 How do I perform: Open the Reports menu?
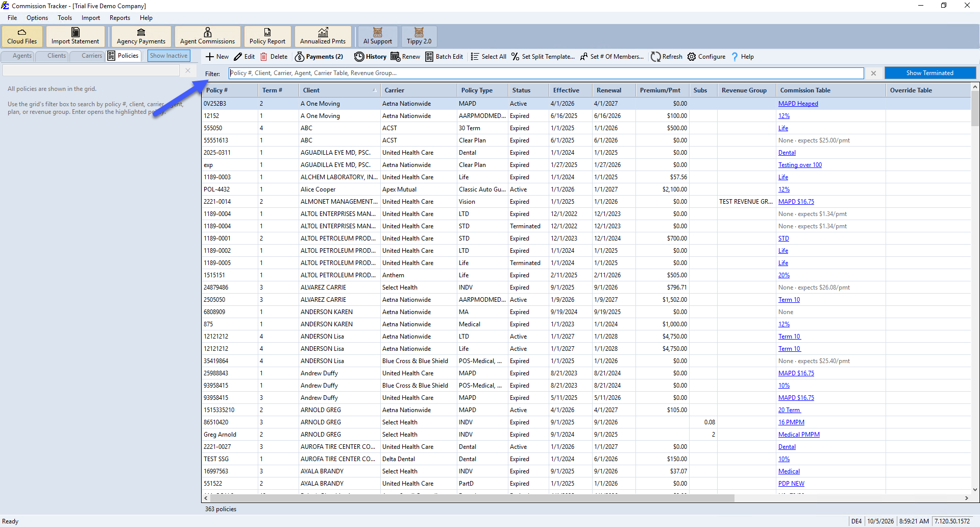[x=119, y=18]
